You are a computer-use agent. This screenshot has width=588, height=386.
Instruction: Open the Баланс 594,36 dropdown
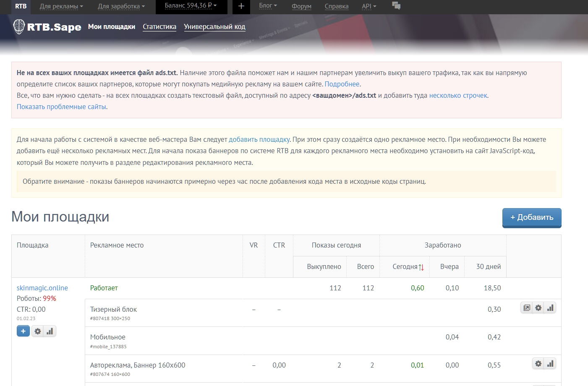191,6
